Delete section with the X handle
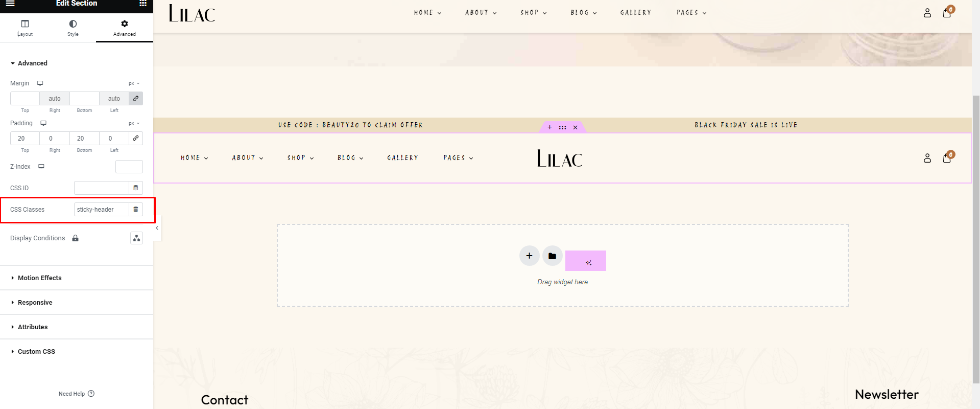This screenshot has width=980, height=409. [x=575, y=127]
